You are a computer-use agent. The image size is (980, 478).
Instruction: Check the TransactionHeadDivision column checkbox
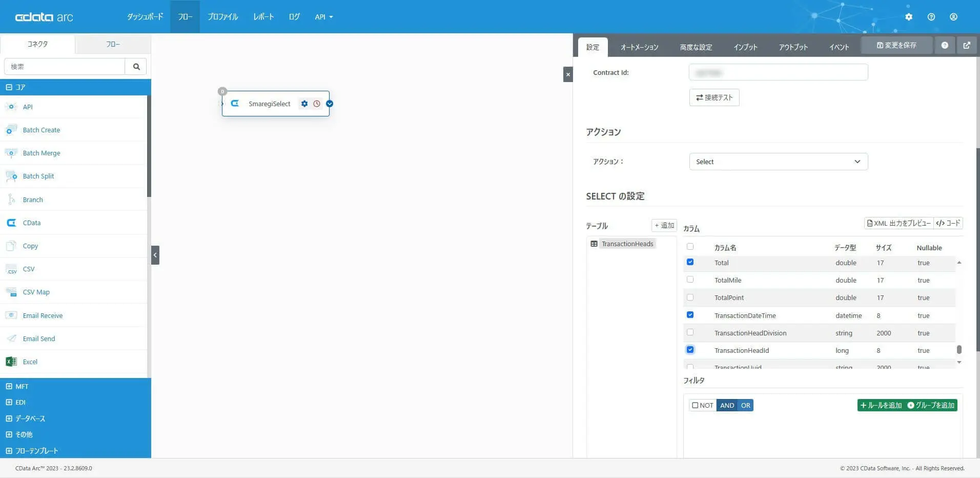pyautogui.click(x=690, y=332)
